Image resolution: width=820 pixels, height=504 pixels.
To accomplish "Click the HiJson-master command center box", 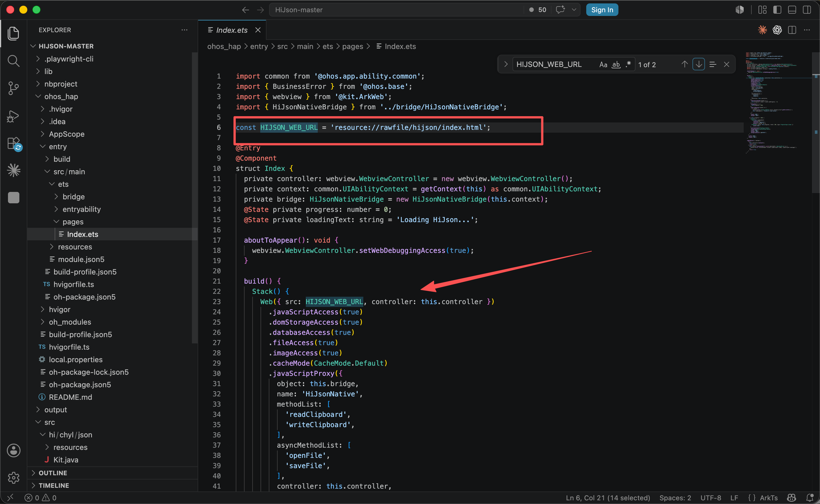I will tap(397, 10).
